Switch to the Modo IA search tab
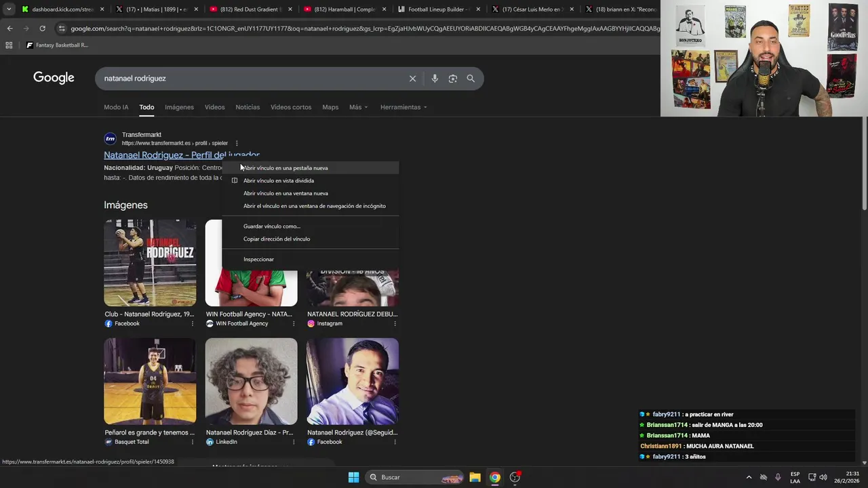Viewport: 868px width, 488px height. click(x=116, y=107)
